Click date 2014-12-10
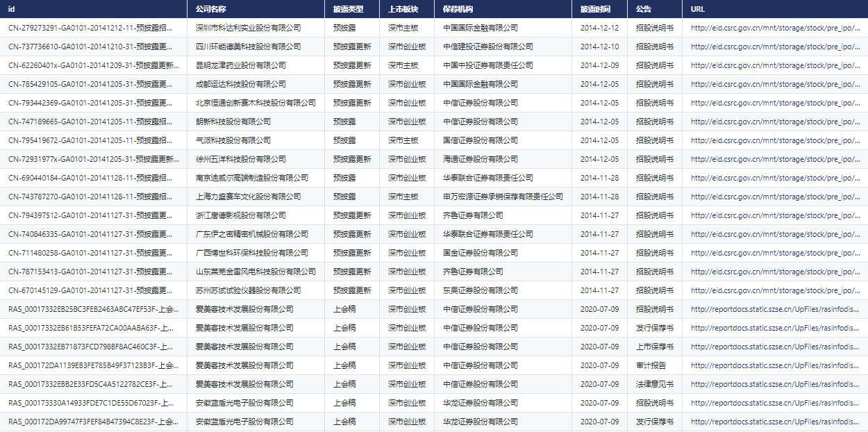Viewport: 868px width, 432px height. click(x=599, y=47)
